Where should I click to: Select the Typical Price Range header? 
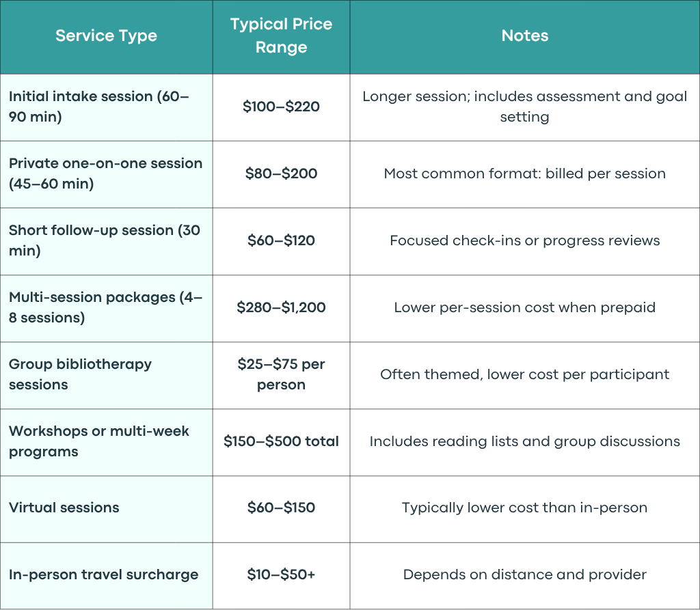[281, 36]
